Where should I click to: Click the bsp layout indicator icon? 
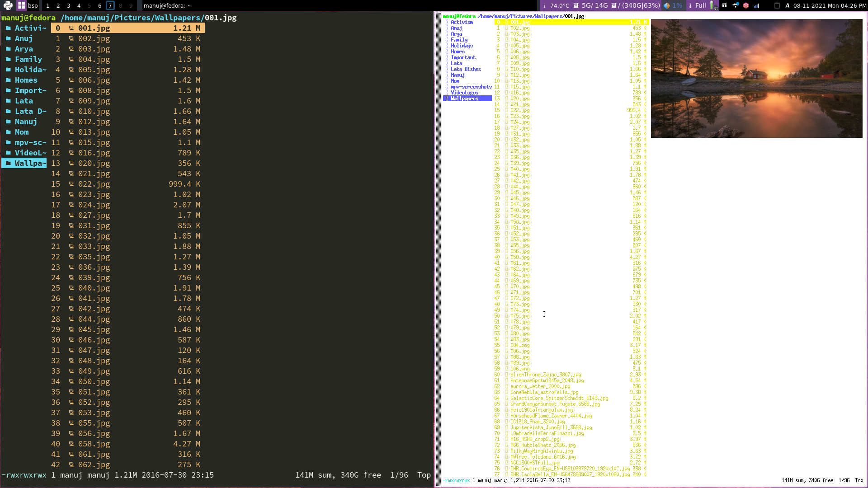(x=21, y=5)
